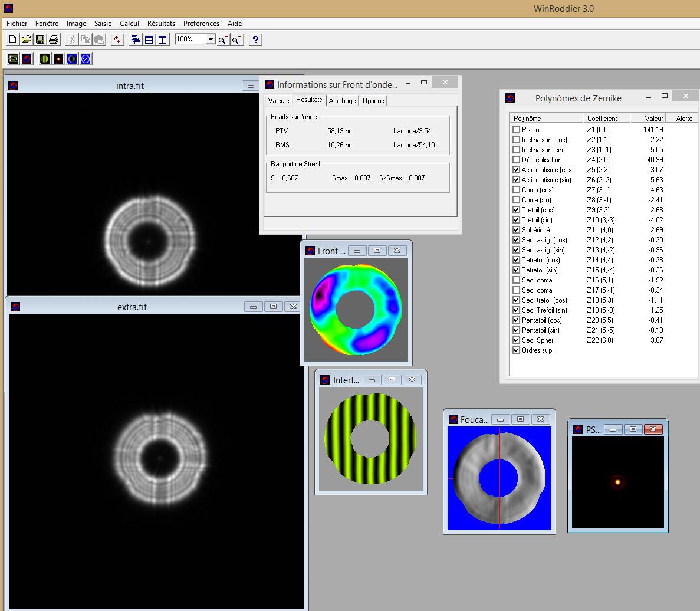Viewport: 700px width, 611px height.
Task: Disable the Ordres sup. checkbox
Action: click(517, 350)
